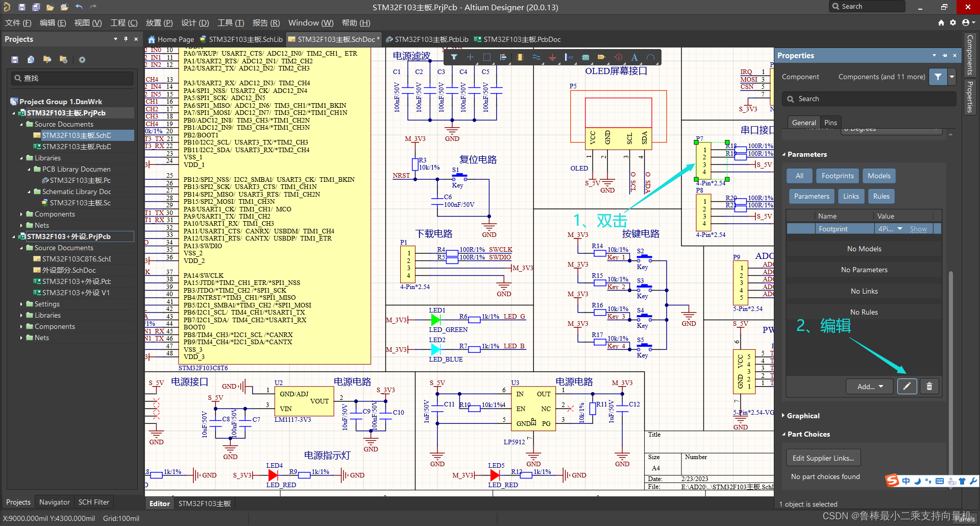Open the Projects panel dropdown arrow

115,39
